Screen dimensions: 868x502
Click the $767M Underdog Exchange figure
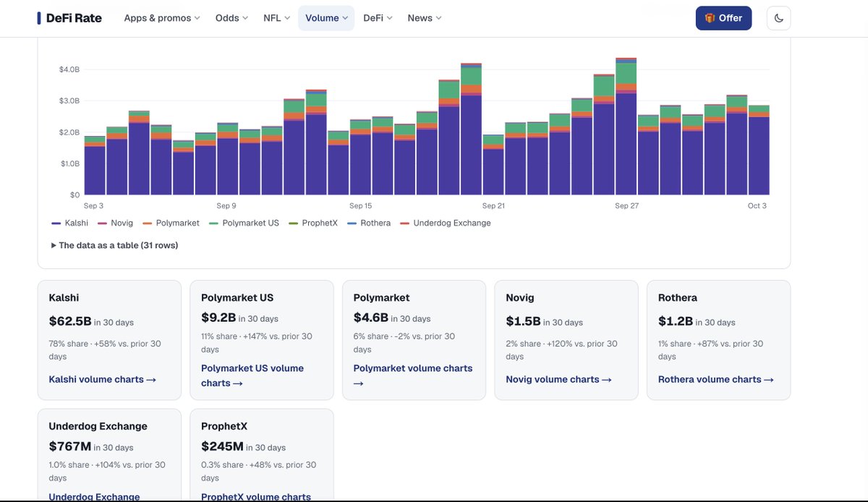(69, 446)
